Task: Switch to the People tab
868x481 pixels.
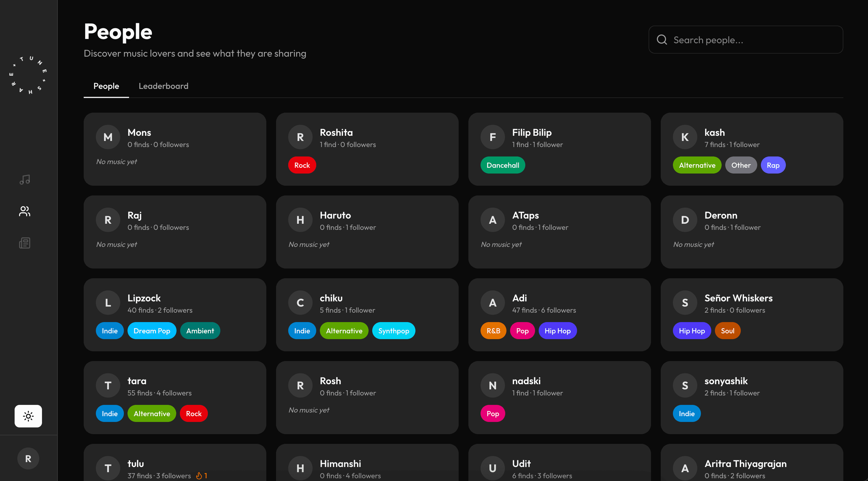Action: click(x=106, y=86)
